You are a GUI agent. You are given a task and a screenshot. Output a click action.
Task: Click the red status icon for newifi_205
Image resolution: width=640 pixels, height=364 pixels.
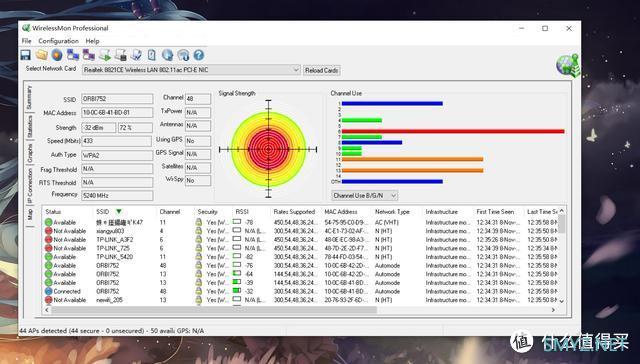pos(49,300)
